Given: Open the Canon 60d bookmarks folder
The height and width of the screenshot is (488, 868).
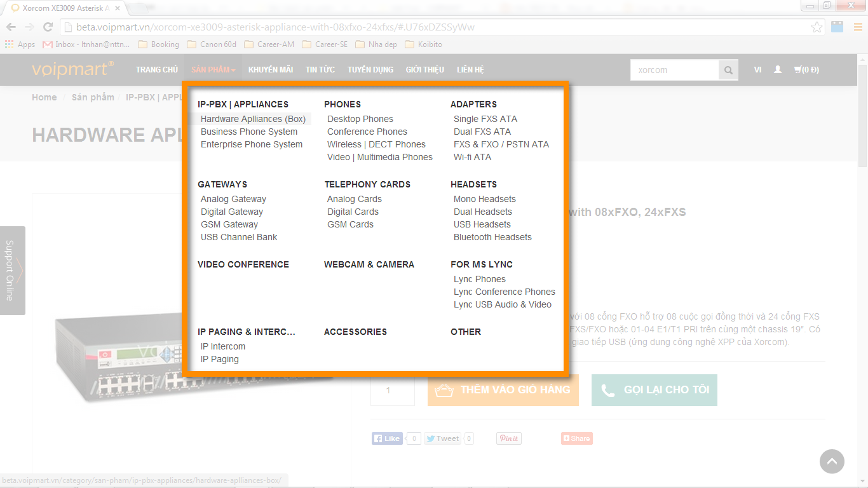Looking at the screenshot, I should tap(212, 44).
